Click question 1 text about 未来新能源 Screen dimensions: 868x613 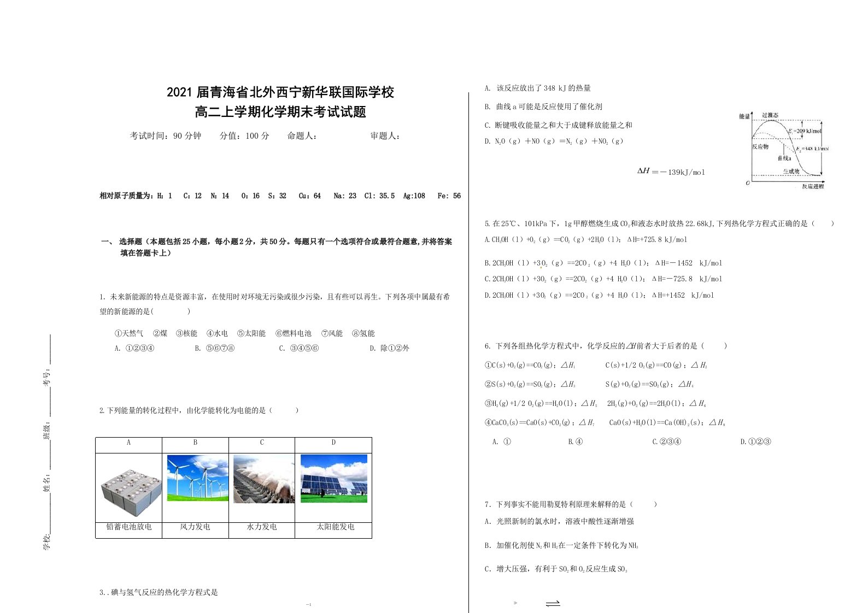tap(274, 304)
